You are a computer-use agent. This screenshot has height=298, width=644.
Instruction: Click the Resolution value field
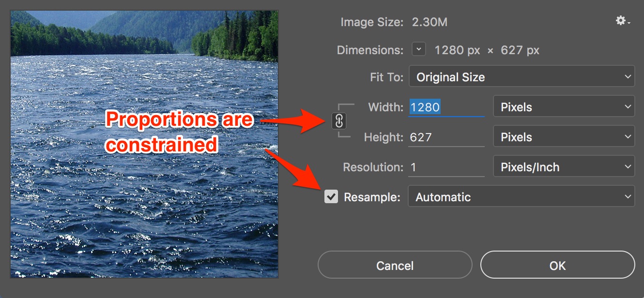coord(446,167)
